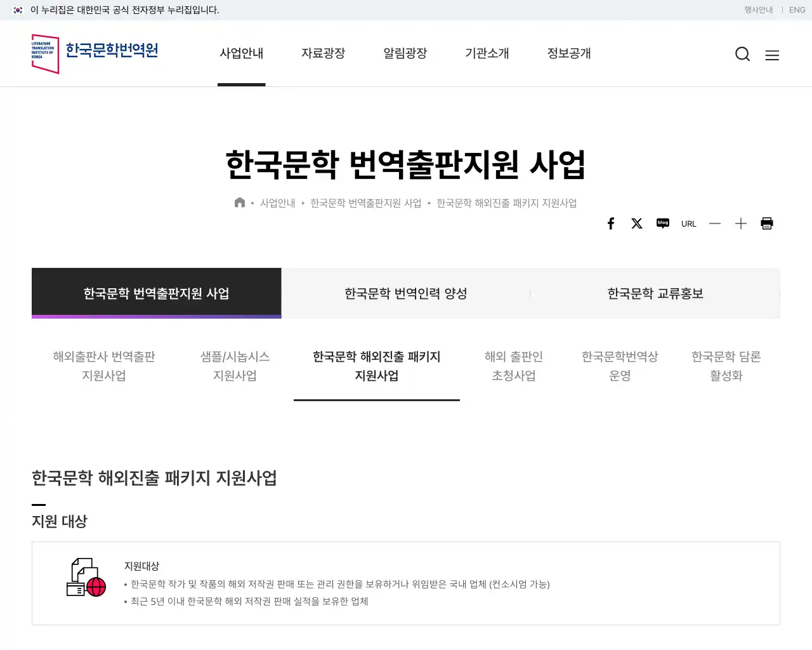Open 해외 출판인 초청사업 subtab
812x650 pixels.
pos(514,366)
